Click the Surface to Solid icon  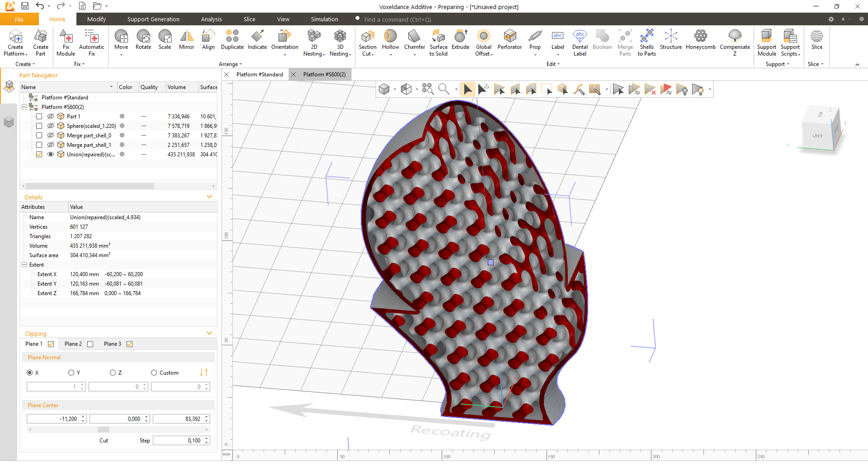438,37
